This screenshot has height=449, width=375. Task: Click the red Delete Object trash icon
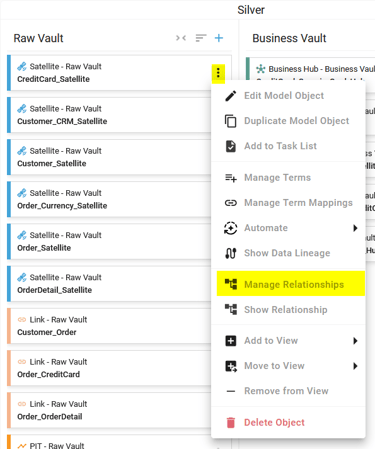(x=231, y=423)
